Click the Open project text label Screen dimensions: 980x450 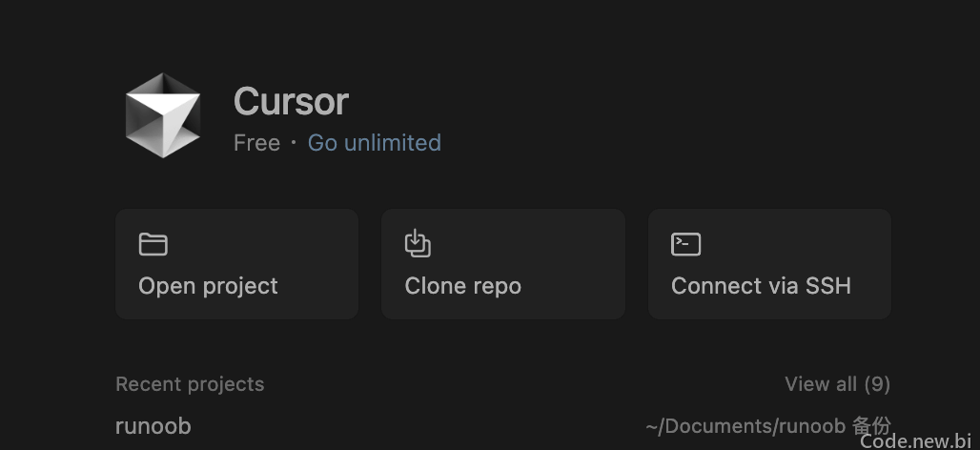[x=208, y=286]
